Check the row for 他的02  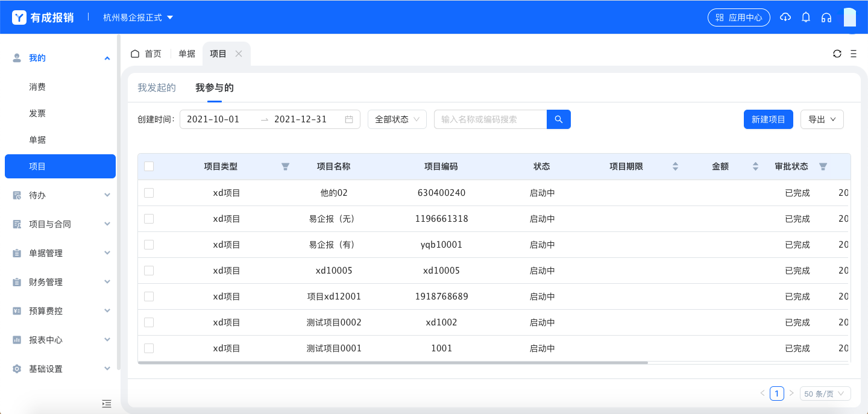click(x=149, y=193)
